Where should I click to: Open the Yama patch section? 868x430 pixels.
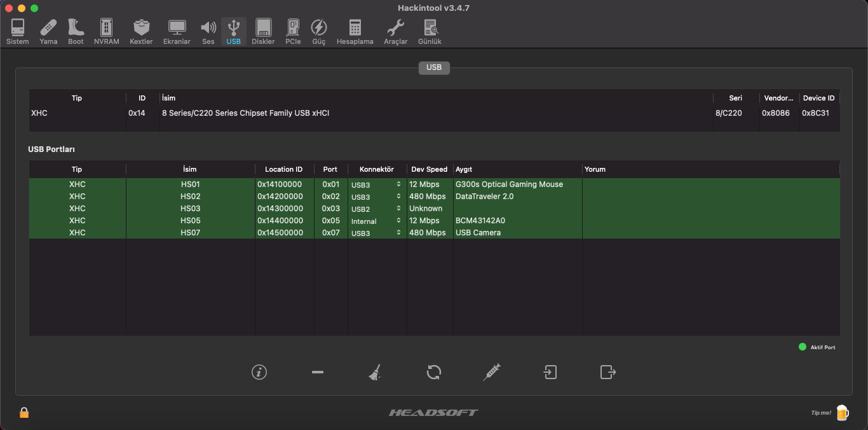click(48, 32)
